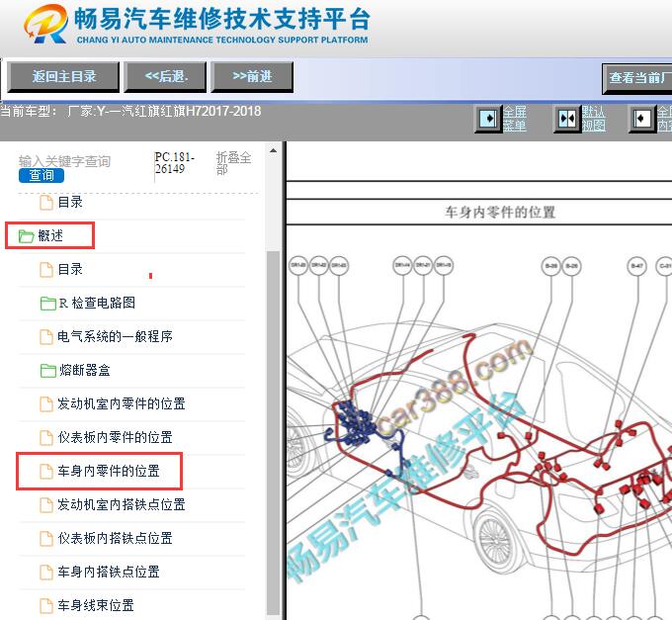Click the 返回主目录 button
The height and width of the screenshot is (620, 672).
tap(63, 77)
